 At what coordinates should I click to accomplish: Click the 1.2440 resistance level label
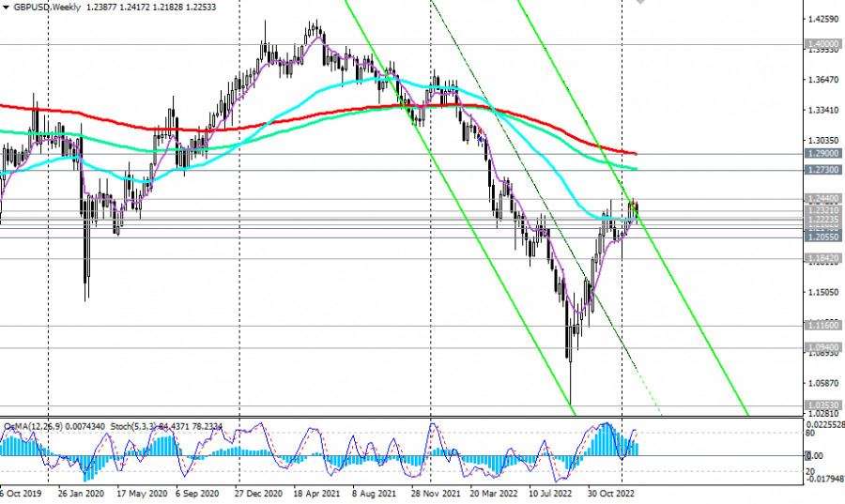pos(822,199)
